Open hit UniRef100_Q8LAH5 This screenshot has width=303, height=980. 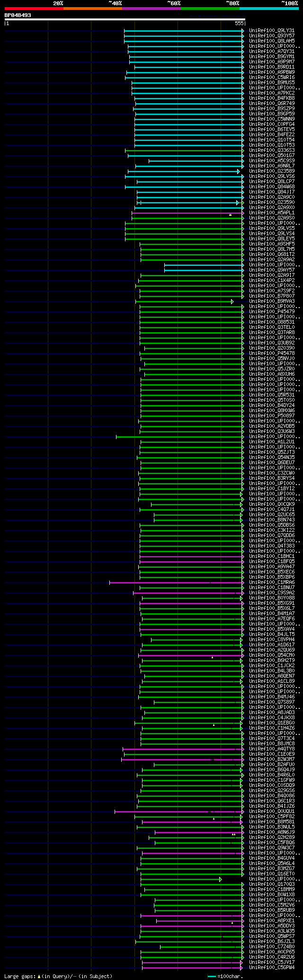click(273, 41)
